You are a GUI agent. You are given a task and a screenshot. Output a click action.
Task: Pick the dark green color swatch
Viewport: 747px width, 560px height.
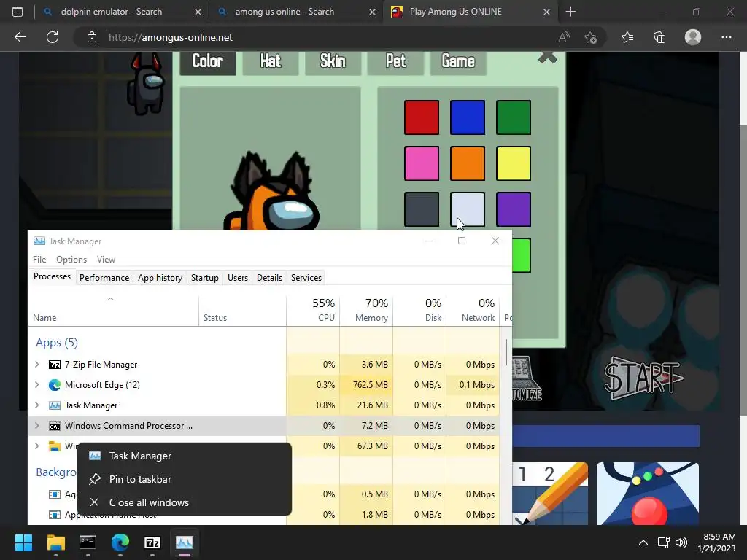[514, 117]
